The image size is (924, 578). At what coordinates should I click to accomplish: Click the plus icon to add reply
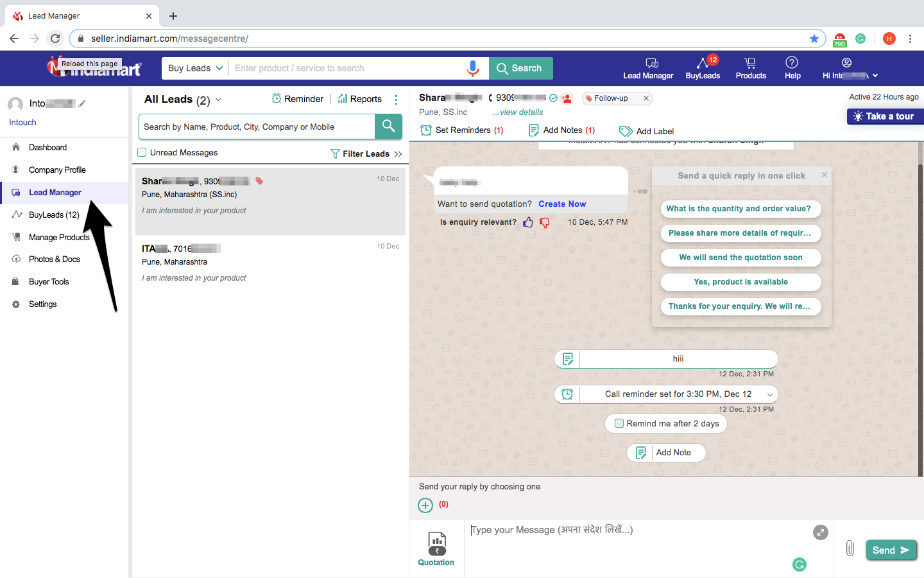point(425,505)
